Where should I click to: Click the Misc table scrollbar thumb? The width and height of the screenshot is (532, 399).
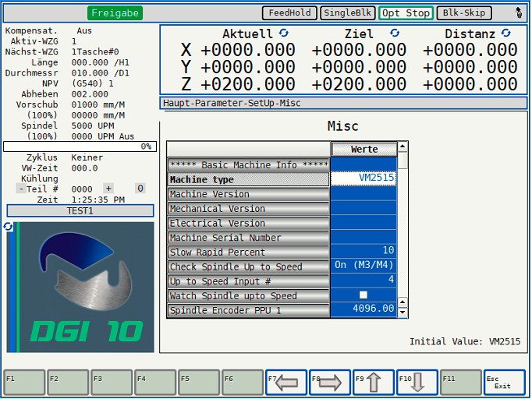pos(403,160)
